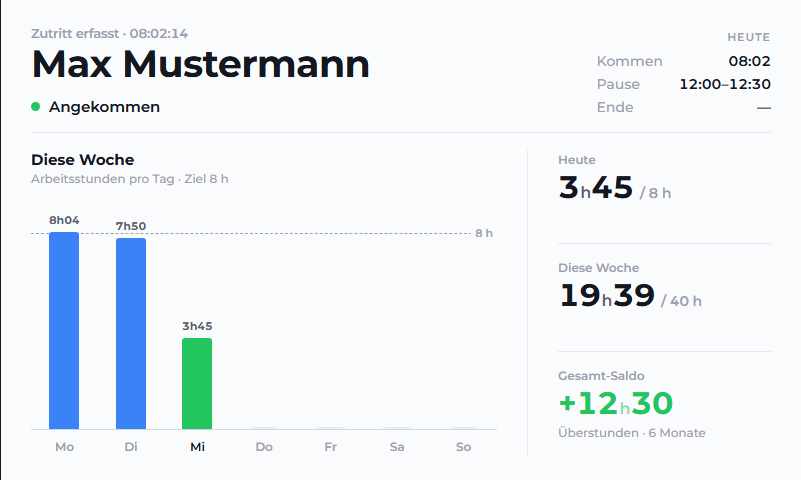
Task: Click the Angekommen status label
Action: click(x=104, y=107)
